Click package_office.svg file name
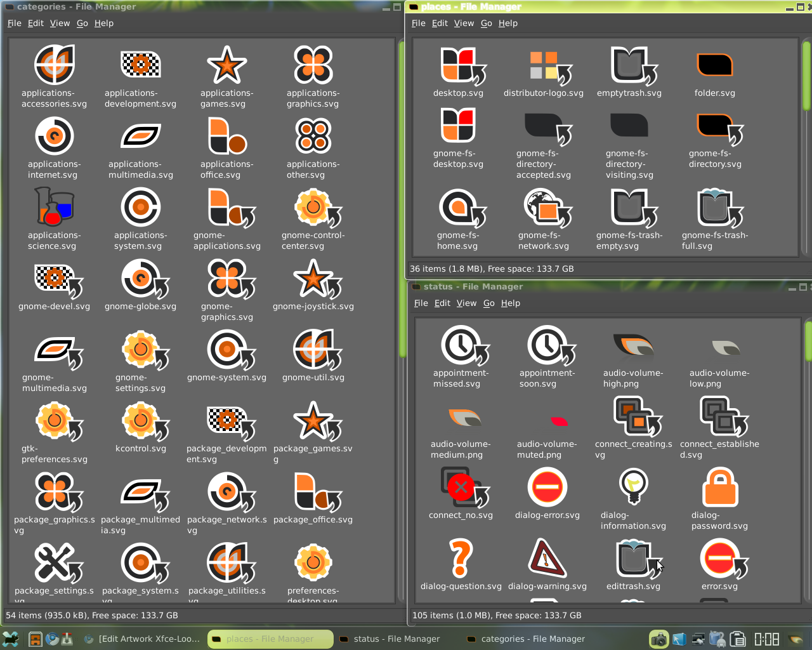The width and height of the screenshot is (812, 650). [x=313, y=519]
